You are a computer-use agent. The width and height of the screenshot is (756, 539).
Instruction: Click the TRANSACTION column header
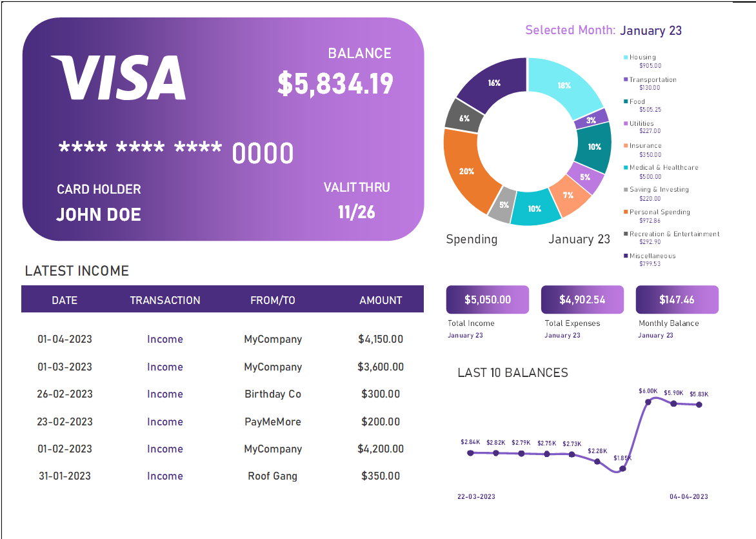coord(165,300)
